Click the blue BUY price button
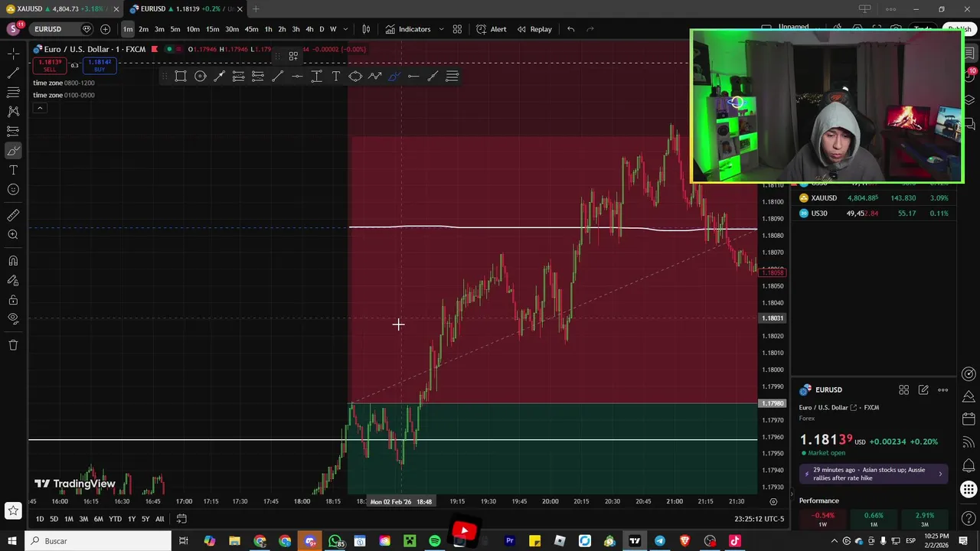 point(100,66)
